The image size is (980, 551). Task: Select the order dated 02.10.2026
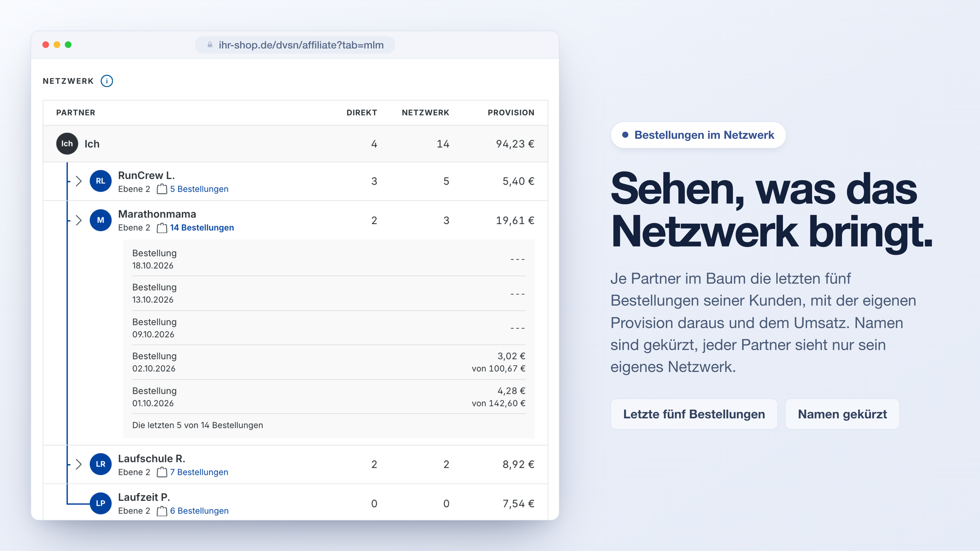pos(329,362)
